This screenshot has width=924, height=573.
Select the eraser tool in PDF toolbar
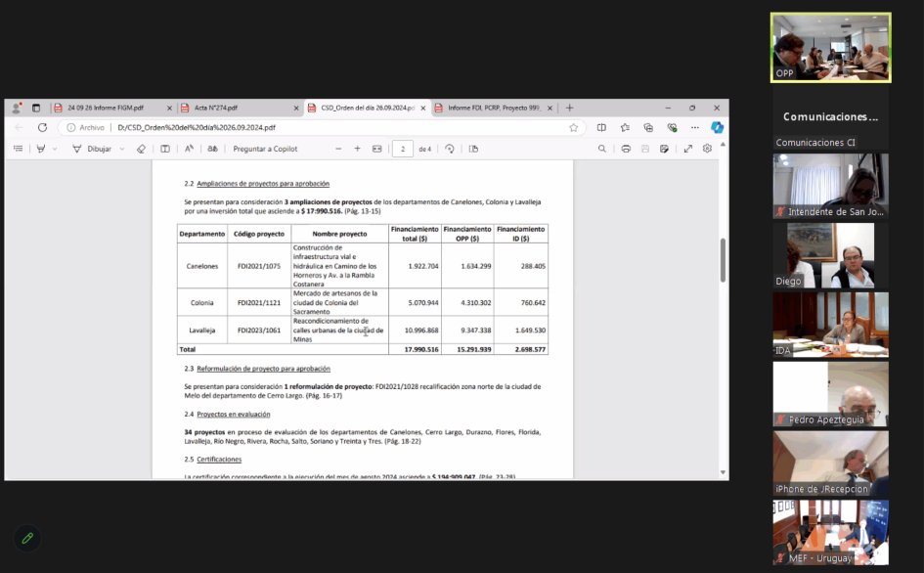pos(141,150)
